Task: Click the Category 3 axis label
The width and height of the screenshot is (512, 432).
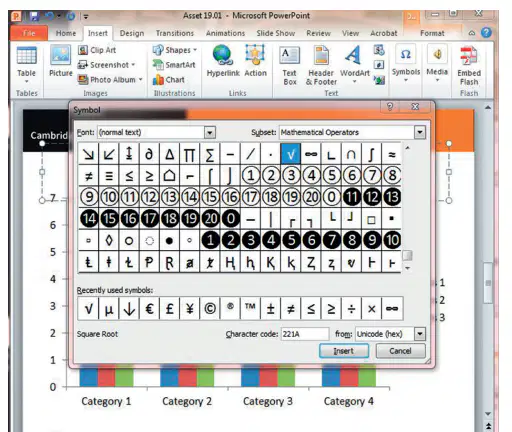Action: pyautogui.click(x=268, y=401)
